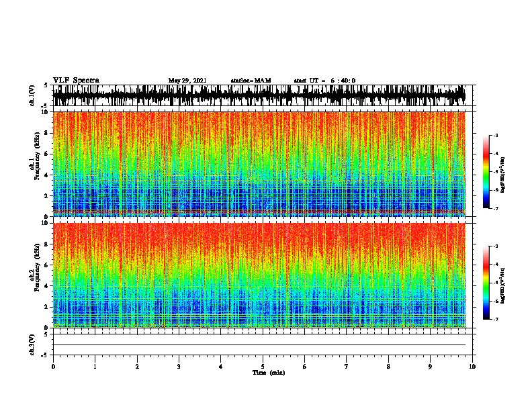The image size is (532, 411).
Task: Click time axis tick label "3"
Action: 179,367
